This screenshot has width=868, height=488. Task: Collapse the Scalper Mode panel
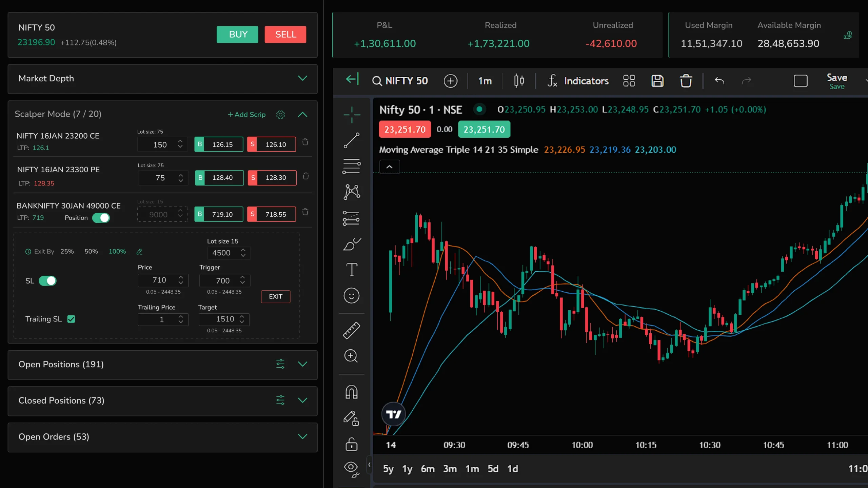pyautogui.click(x=302, y=115)
